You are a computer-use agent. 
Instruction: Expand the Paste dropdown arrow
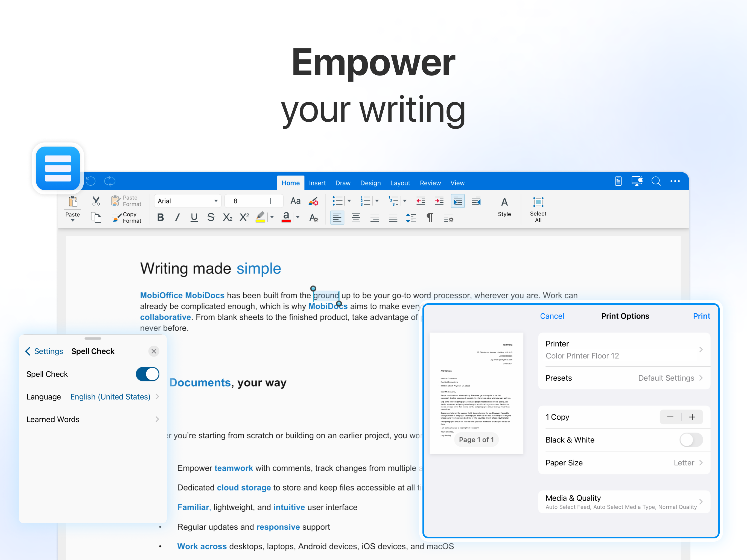point(73,221)
